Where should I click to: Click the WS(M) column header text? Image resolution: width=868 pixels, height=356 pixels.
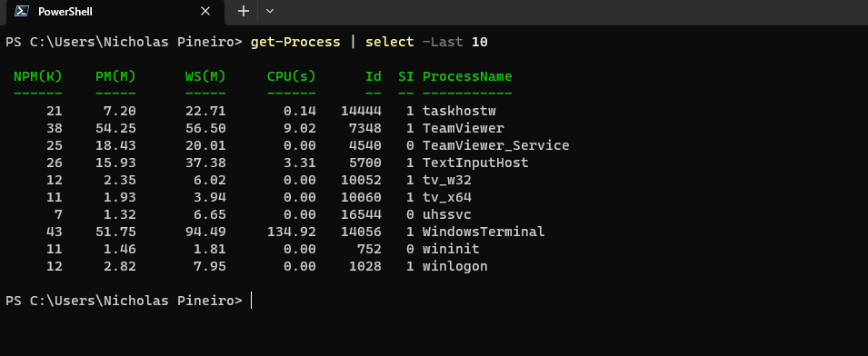click(205, 76)
